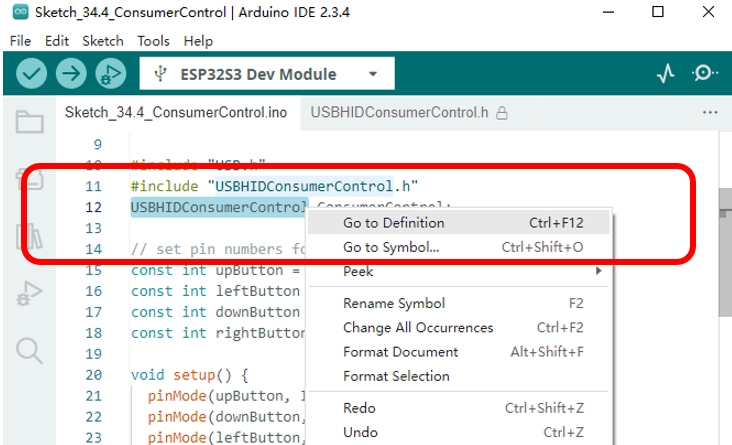Click line number 20 in the gutter
This screenshot has height=445, width=732.
pos(93,375)
